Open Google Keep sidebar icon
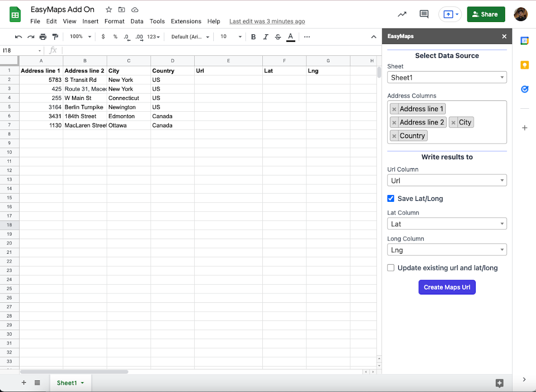The width and height of the screenshot is (536, 392). click(525, 65)
